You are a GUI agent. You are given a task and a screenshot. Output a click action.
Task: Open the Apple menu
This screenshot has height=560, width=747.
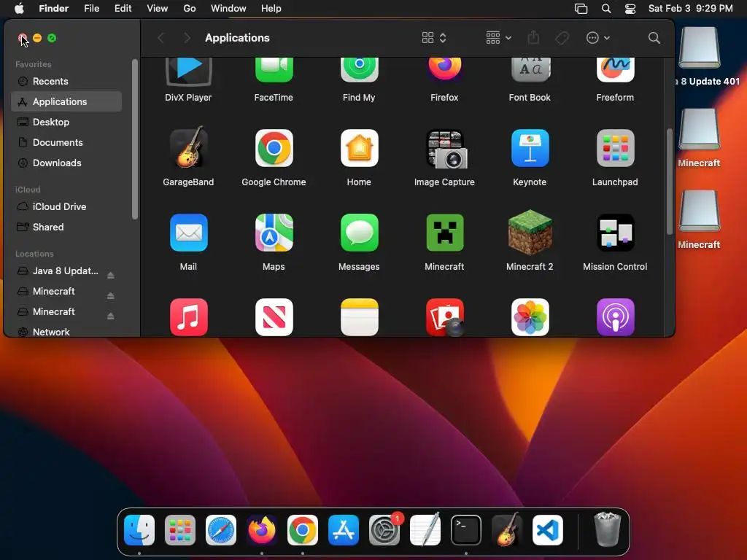pos(19,9)
